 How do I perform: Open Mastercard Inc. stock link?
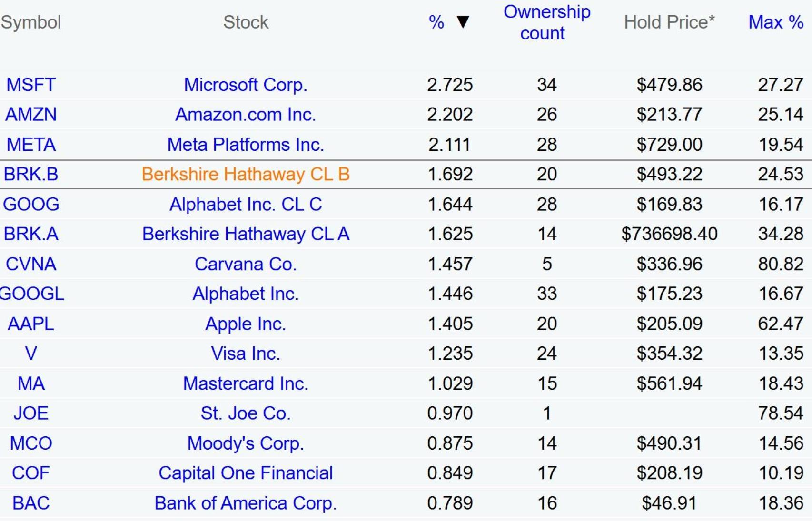(x=246, y=383)
